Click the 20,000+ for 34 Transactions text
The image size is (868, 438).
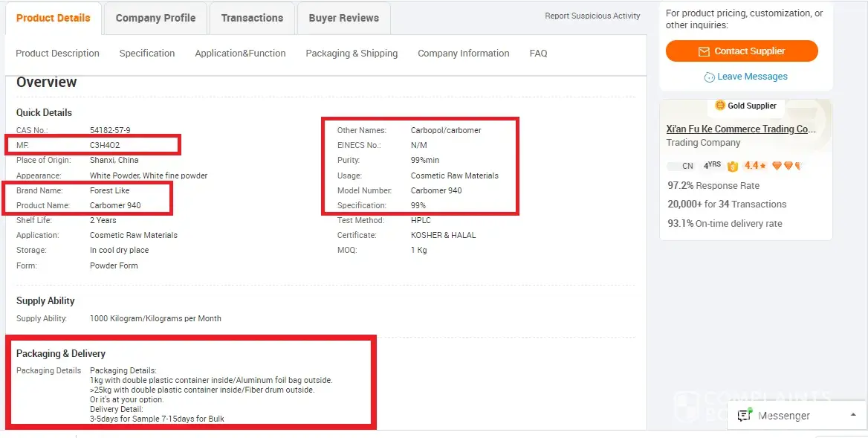tap(727, 204)
